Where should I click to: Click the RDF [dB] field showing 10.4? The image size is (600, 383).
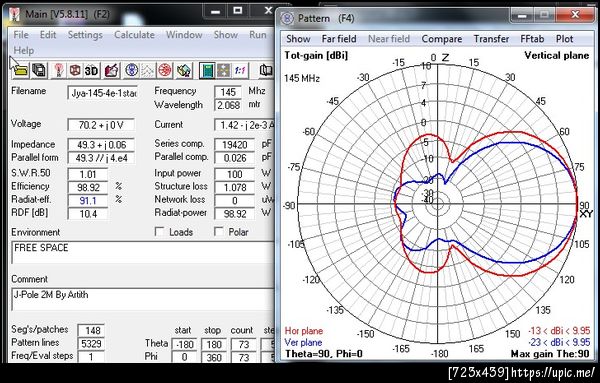coord(88,214)
